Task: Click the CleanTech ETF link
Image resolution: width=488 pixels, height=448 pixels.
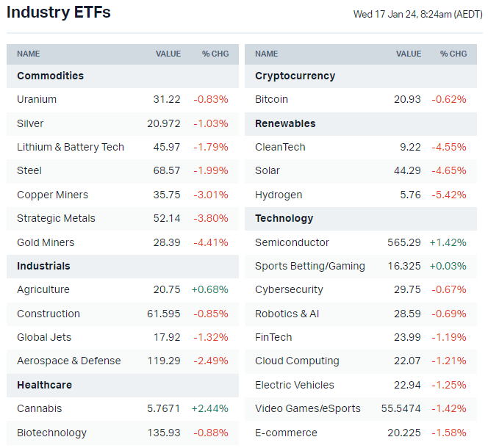Action: [280, 147]
